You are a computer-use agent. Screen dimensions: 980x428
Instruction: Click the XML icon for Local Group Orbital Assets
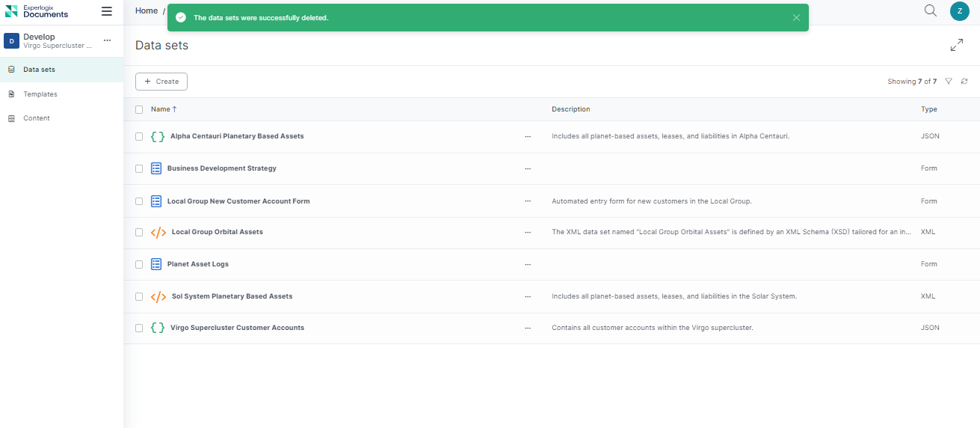[158, 233]
